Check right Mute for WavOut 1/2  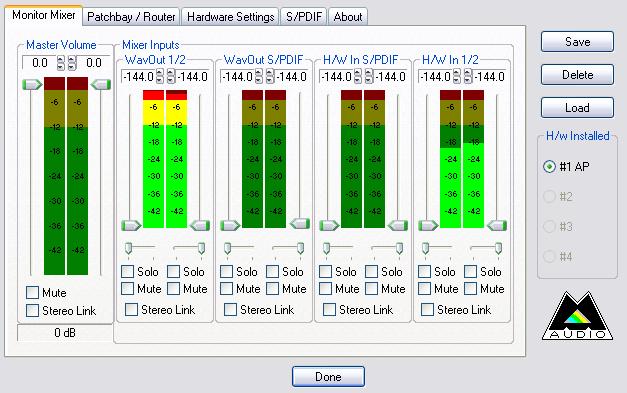(x=173, y=289)
